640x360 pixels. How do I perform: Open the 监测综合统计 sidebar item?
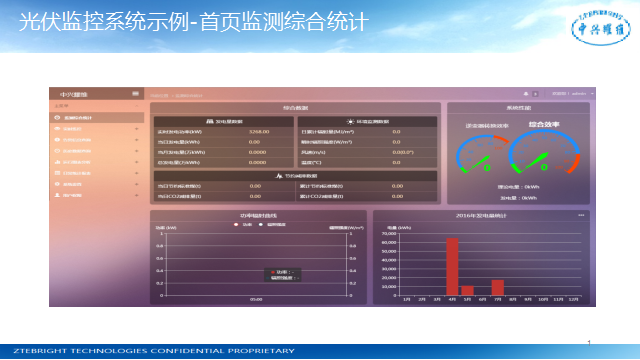click(97, 118)
